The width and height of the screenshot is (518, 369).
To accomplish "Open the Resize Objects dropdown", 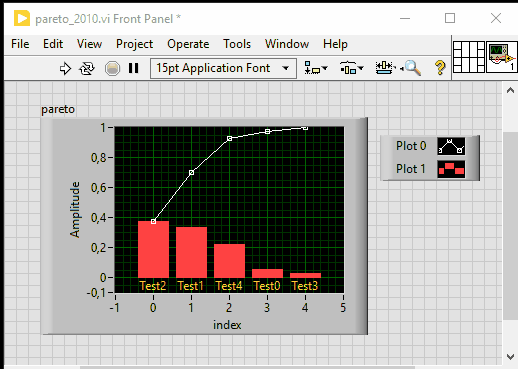I will coord(386,68).
